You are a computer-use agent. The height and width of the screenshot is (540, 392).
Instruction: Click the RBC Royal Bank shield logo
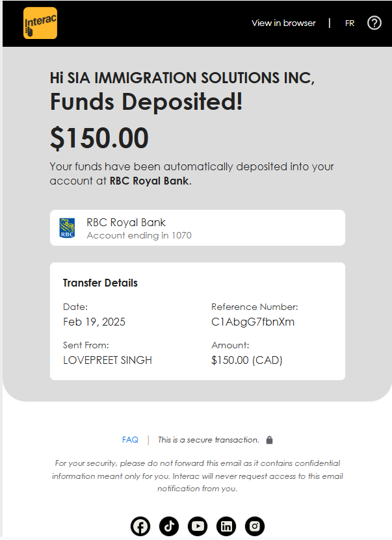[67, 228]
